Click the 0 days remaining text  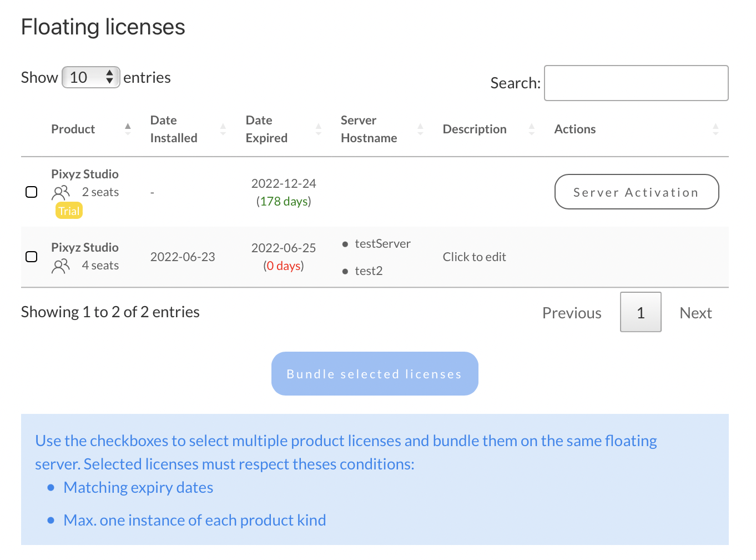284,266
